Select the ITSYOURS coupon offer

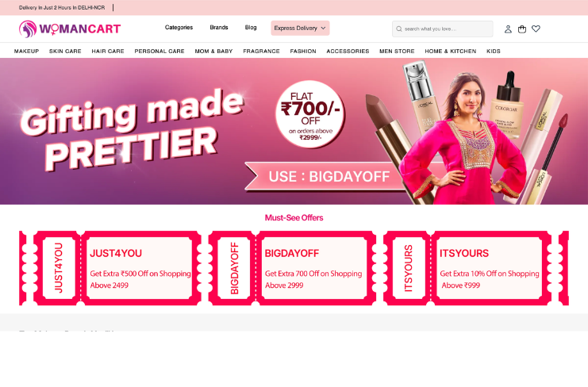tap(467, 268)
